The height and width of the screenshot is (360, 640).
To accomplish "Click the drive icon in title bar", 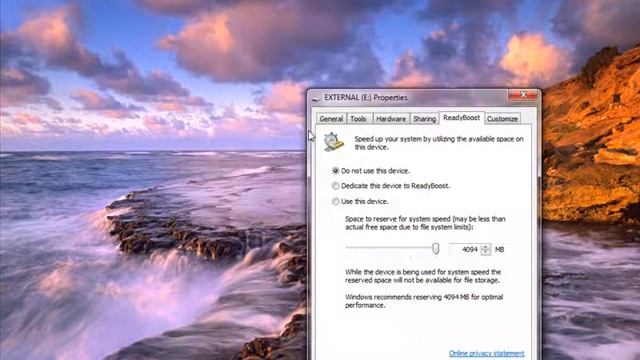I will pyautogui.click(x=316, y=98).
